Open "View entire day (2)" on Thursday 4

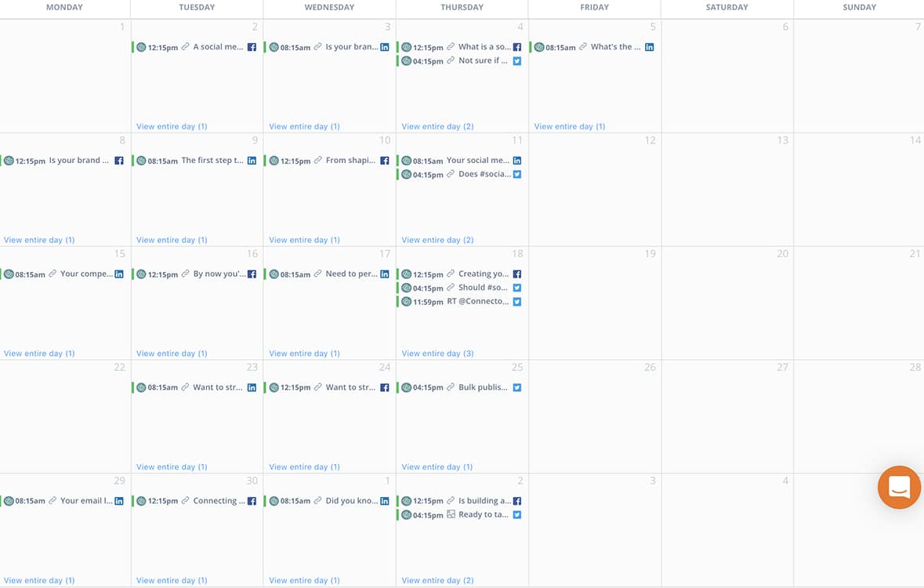click(x=437, y=126)
